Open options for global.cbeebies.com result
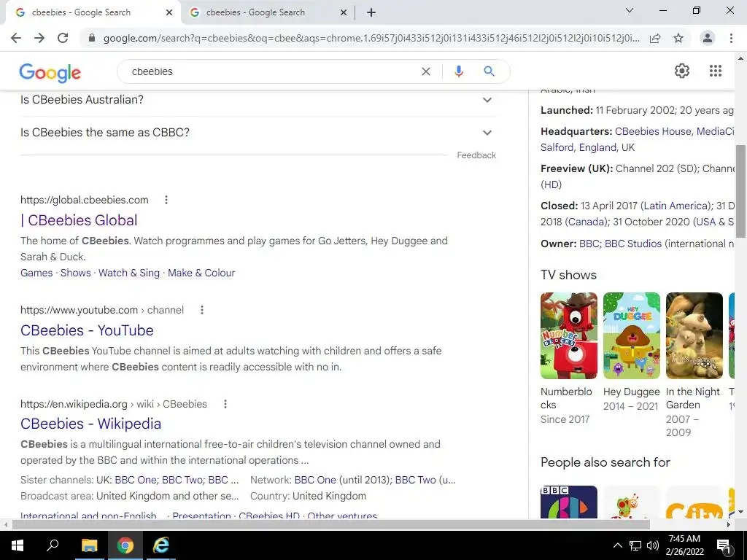The width and height of the screenshot is (747, 560). pyautogui.click(x=166, y=200)
